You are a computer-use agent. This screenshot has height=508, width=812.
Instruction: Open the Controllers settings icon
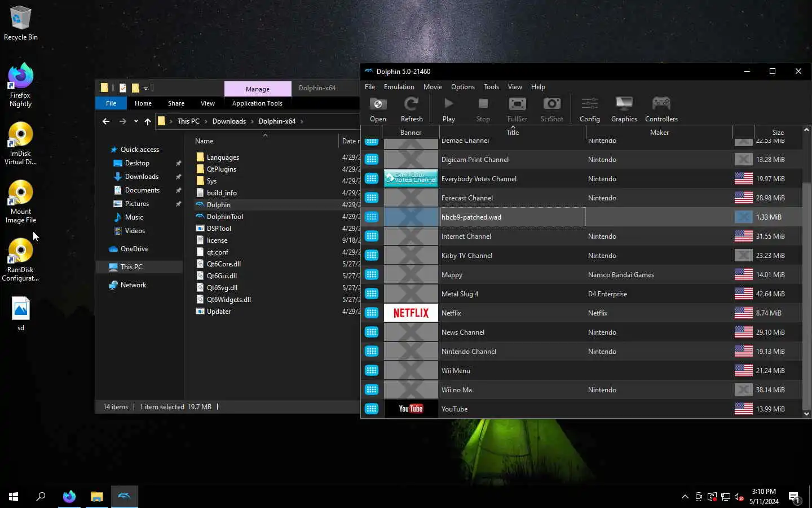661,109
